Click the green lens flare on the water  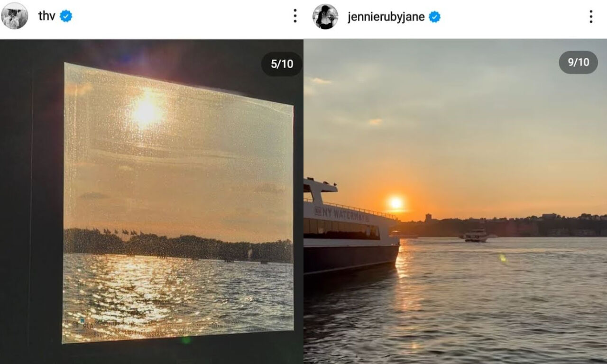[502, 258]
